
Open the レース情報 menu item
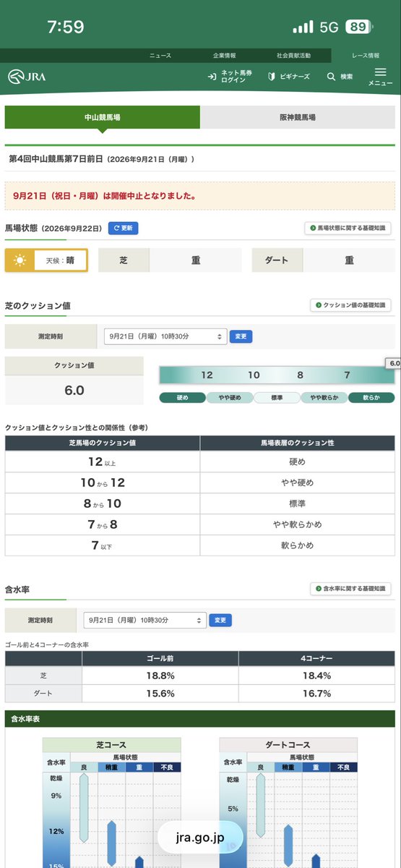pos(366,56)
